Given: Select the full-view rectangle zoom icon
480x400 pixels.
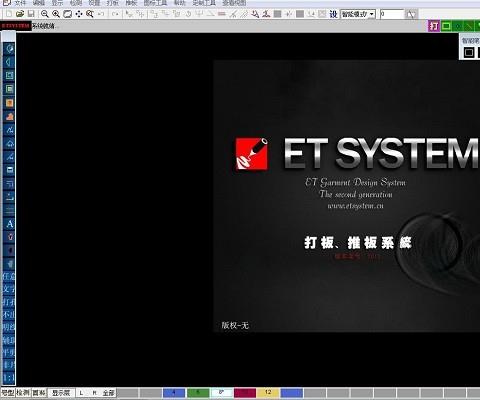Looking at the screenshot, I should click(x=68, y=14).
